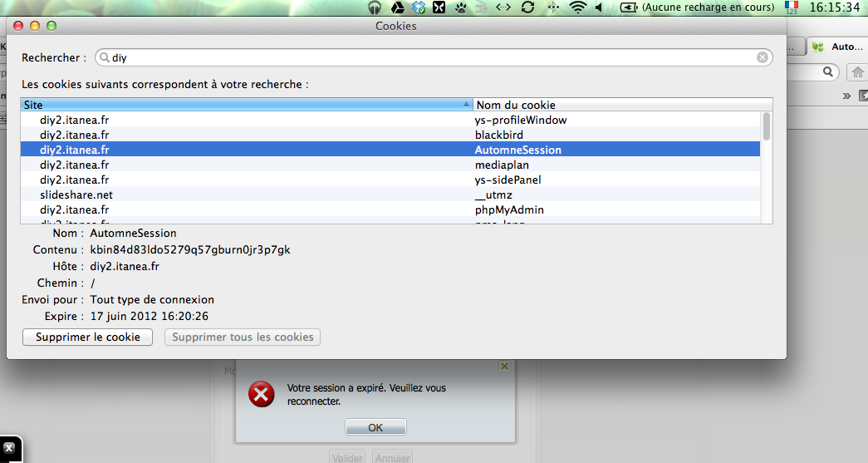Open the Wi-Fi status menu

click(x=577, y=7)
